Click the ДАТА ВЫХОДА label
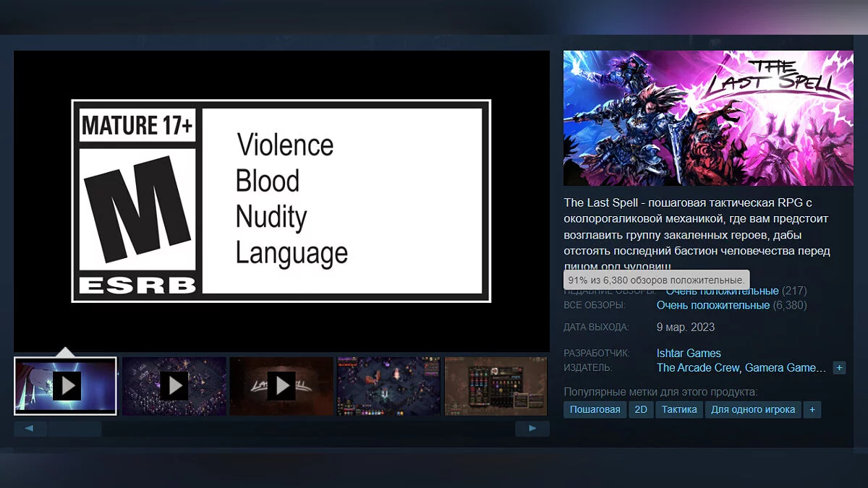 click(x=596, y=327)
